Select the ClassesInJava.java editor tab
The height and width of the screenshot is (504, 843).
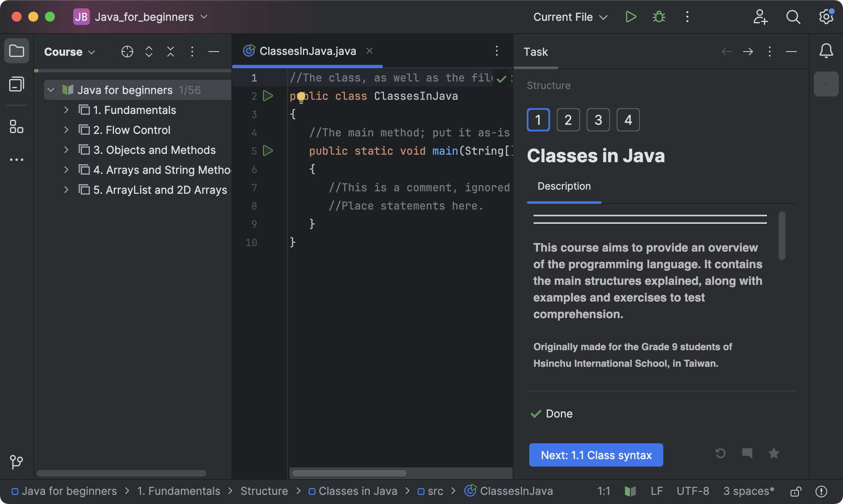(x=307, y=51)
